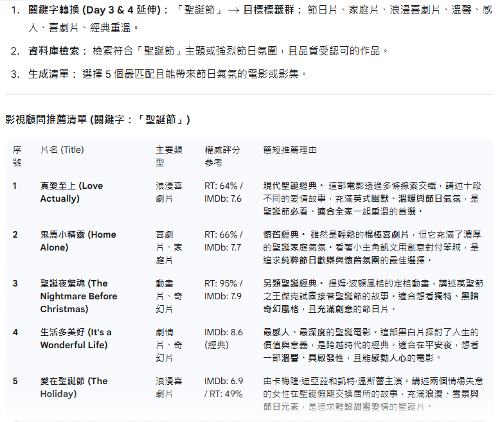This screenshot has width=504, height=422.
Task: Click rating cell RT: 95% / IMDb: 7.9
Action: point(224,290)
